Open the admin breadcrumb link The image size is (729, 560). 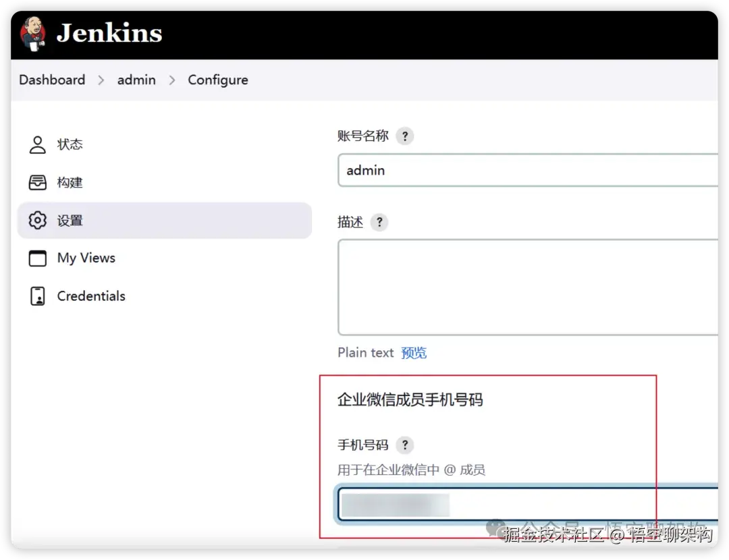[136, 80]
